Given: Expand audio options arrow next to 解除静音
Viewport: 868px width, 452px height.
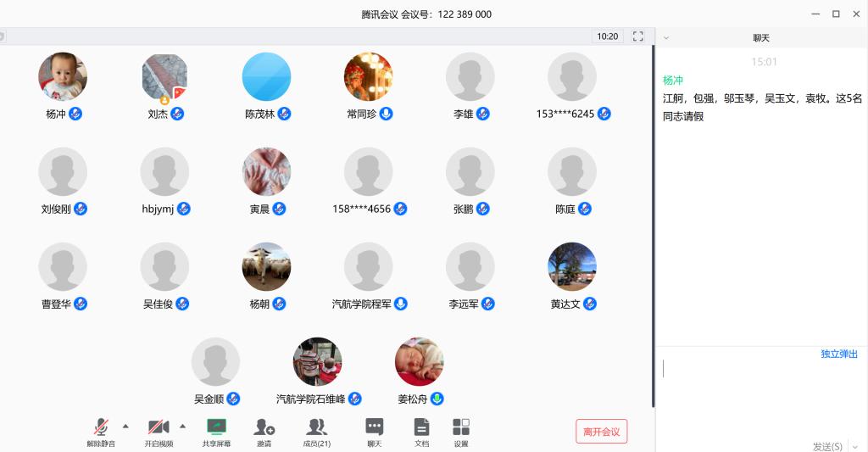Looking at the screenshot, I should (125, 426).
